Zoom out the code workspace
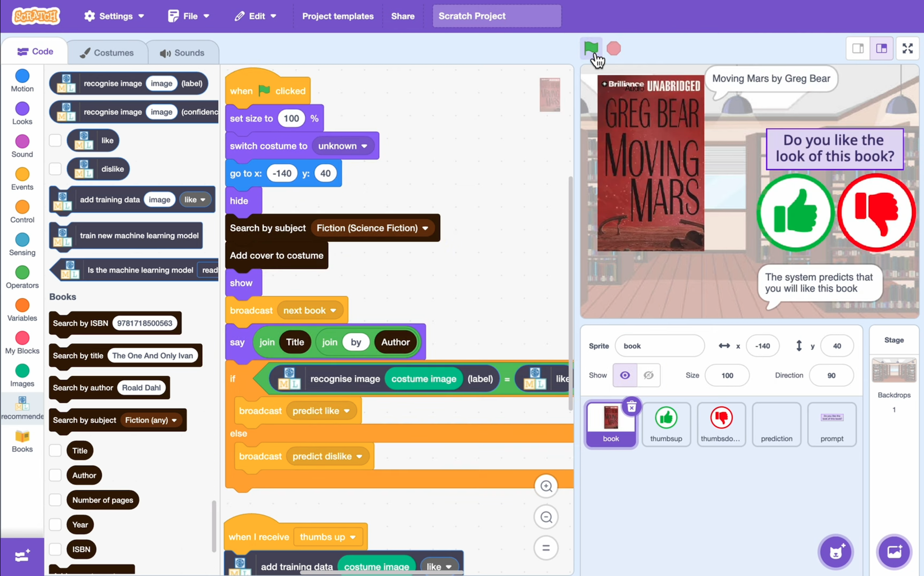The image size is (924, 576). 546,517
